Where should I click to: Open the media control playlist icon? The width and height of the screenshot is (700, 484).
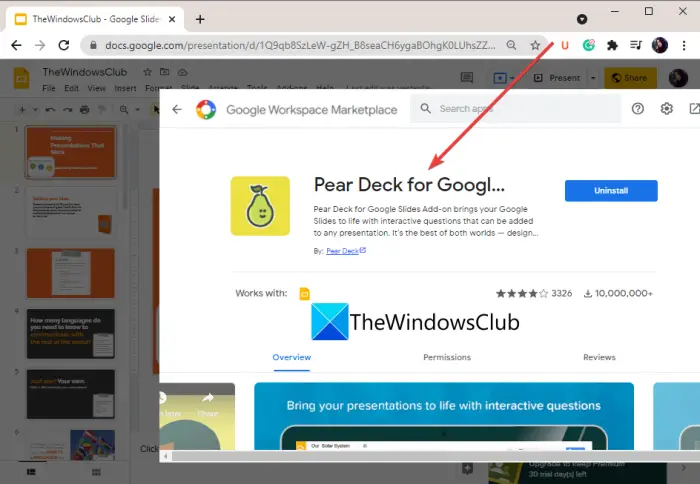[x=636, y=45]
